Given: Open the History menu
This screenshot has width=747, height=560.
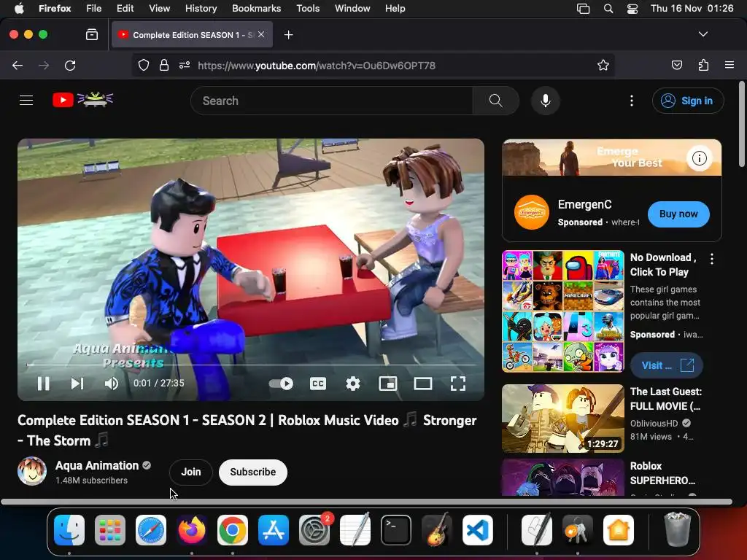Looking at the screenshot, I should click(x=201, y=8).
